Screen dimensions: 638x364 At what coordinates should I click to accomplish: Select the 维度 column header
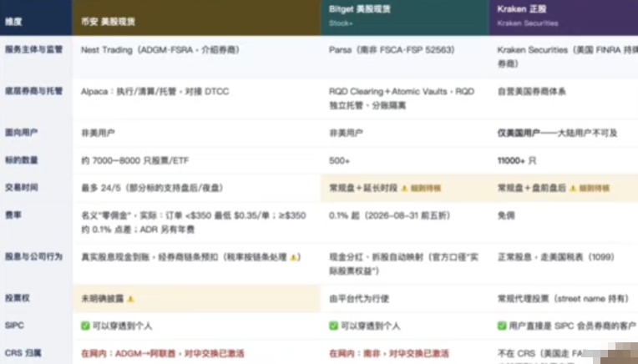[13, 22]
